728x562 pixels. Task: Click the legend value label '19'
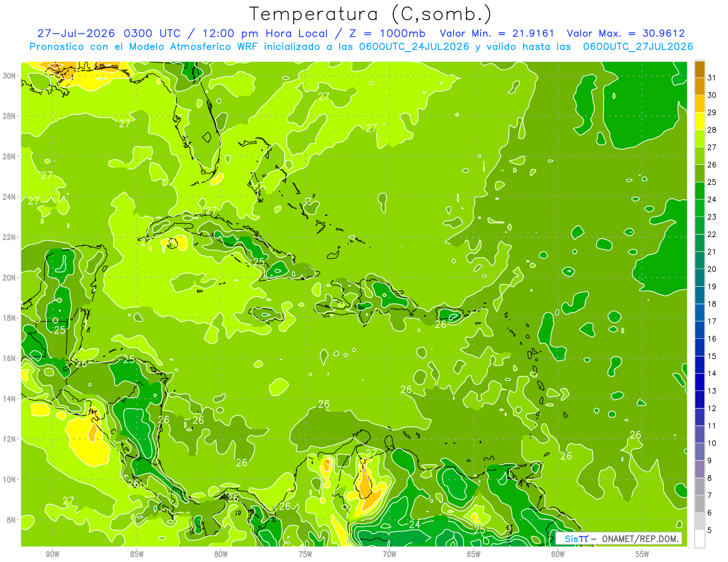[712, 286]
